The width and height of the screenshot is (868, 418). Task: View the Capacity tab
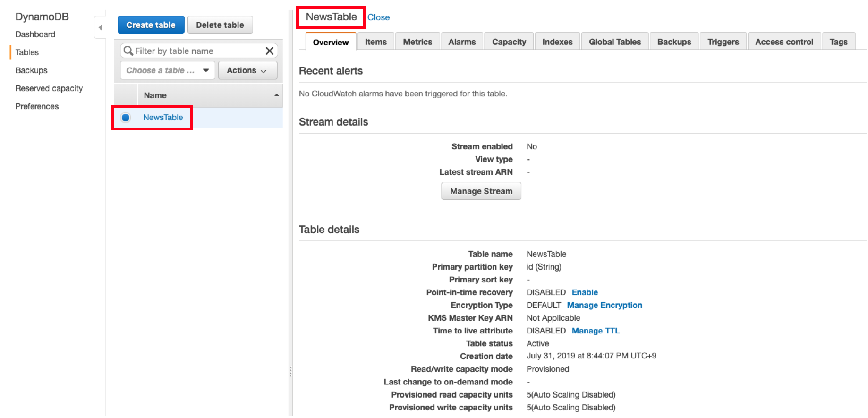[509, 42]
